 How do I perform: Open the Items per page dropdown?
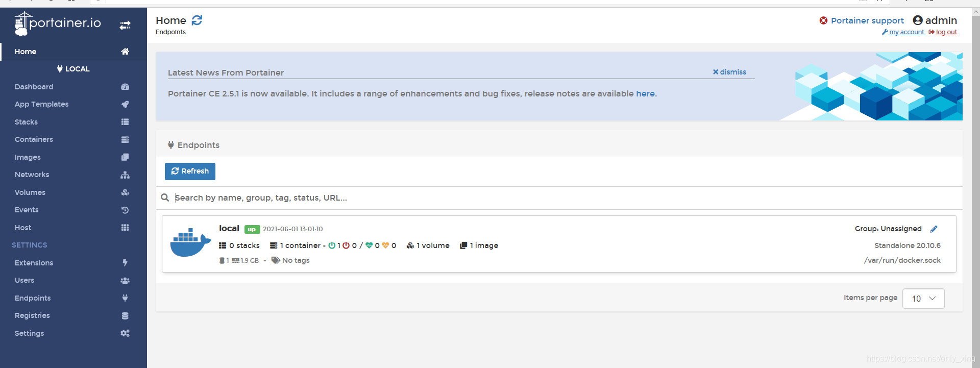pyautogui.click(x=923, y=299)
